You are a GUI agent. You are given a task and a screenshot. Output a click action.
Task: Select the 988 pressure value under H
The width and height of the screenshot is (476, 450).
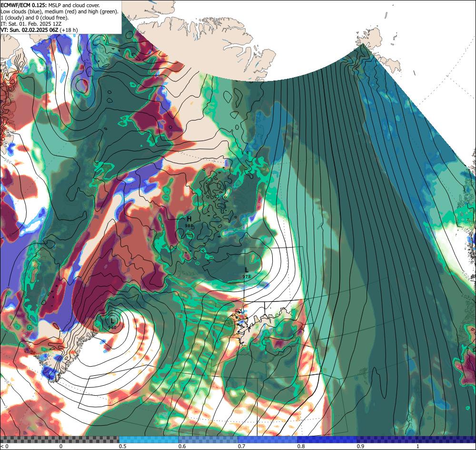point(189,226)
